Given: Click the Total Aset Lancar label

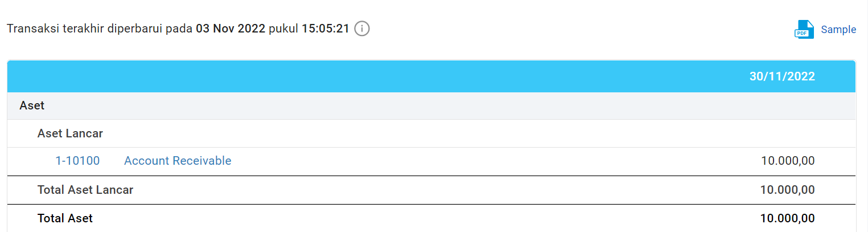Looking at the screenshot, I should (85, 190).
